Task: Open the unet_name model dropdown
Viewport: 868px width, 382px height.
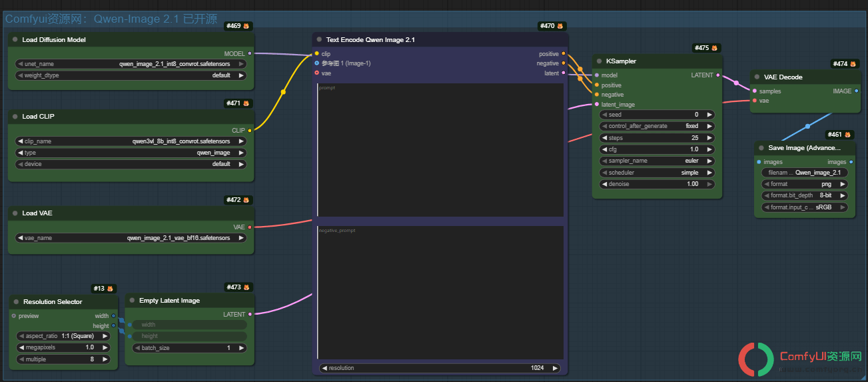Action: coord(131,64)
